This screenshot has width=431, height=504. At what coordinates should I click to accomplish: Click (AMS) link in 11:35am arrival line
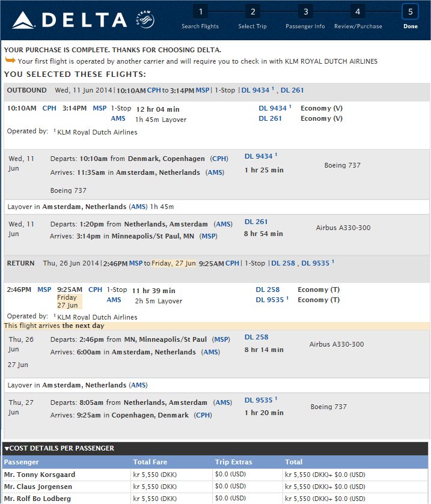(x=215, y=172)
